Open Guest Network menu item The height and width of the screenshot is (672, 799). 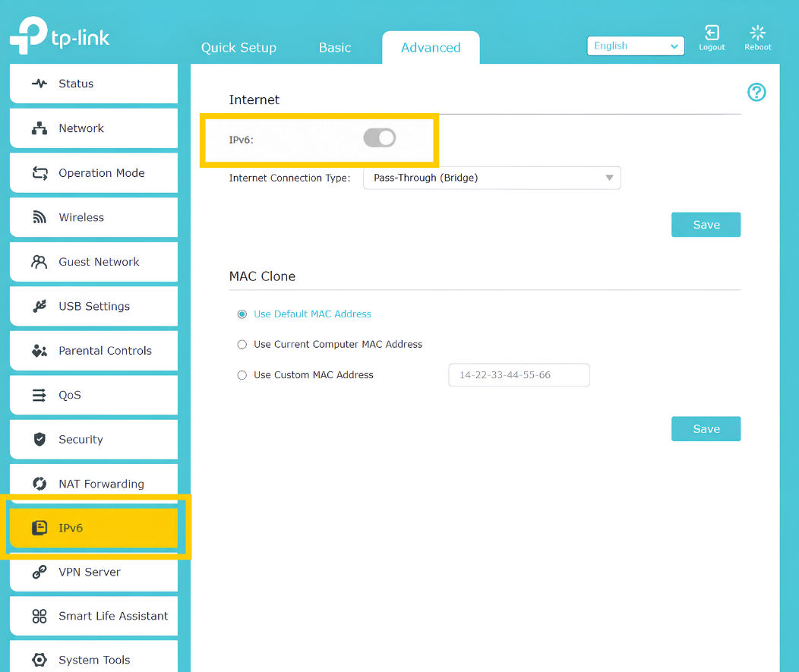point(93,262)
